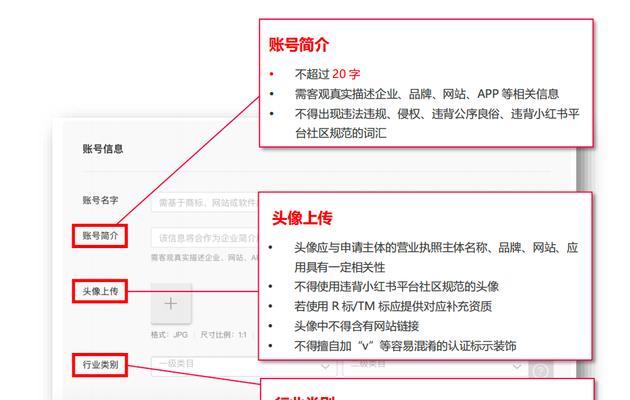Image resolution: width=630 pixels, height=400 pixels.
Task: Click the account introduction input field
Action: pos(205,238)
